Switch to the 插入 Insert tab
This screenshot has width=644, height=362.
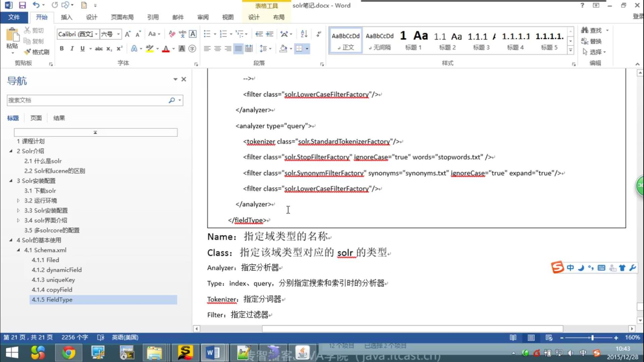[66, 17]
